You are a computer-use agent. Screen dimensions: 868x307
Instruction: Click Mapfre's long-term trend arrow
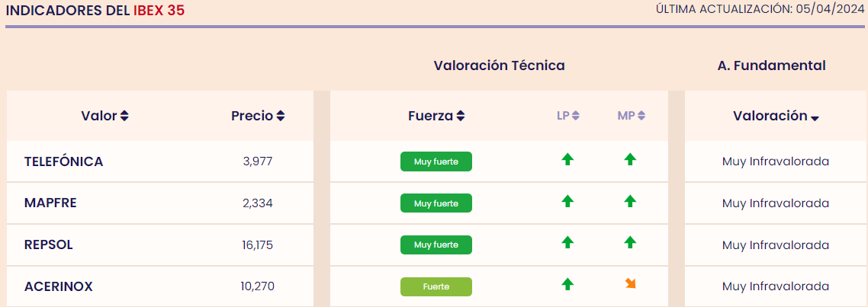coord(567,202)
